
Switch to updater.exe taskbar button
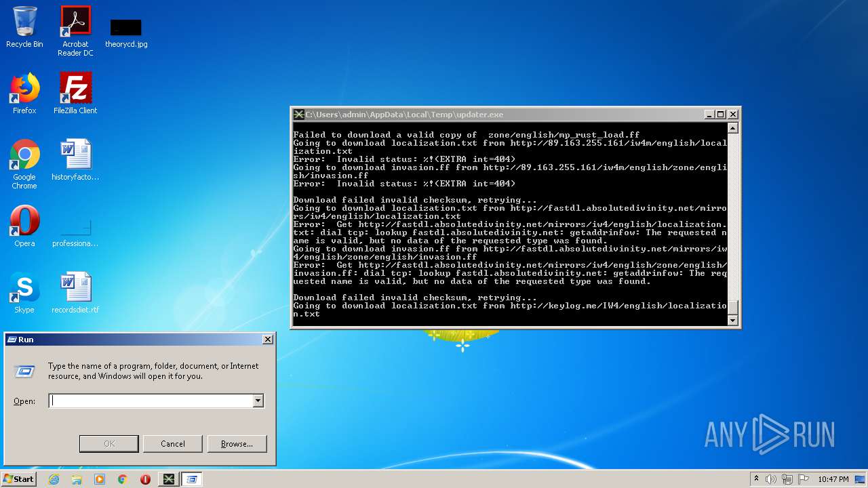168,479
